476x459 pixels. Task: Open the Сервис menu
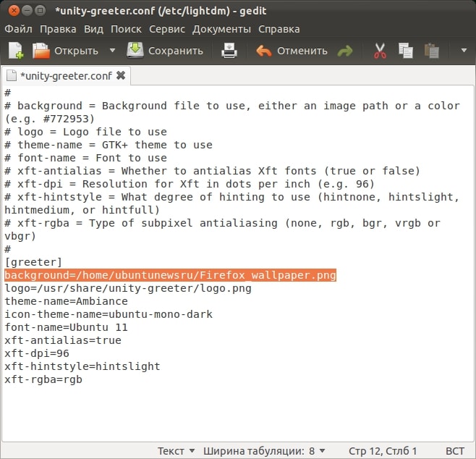[x=167, y=29]
